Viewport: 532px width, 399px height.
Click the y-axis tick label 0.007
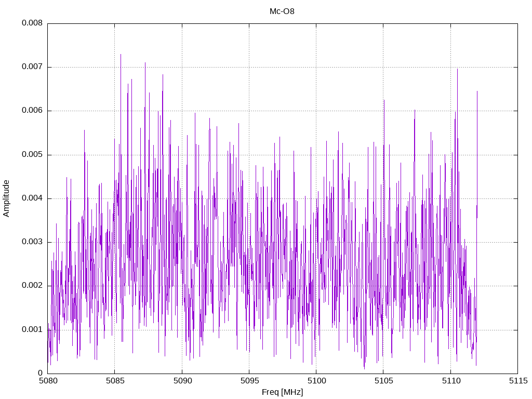[32, 66]
